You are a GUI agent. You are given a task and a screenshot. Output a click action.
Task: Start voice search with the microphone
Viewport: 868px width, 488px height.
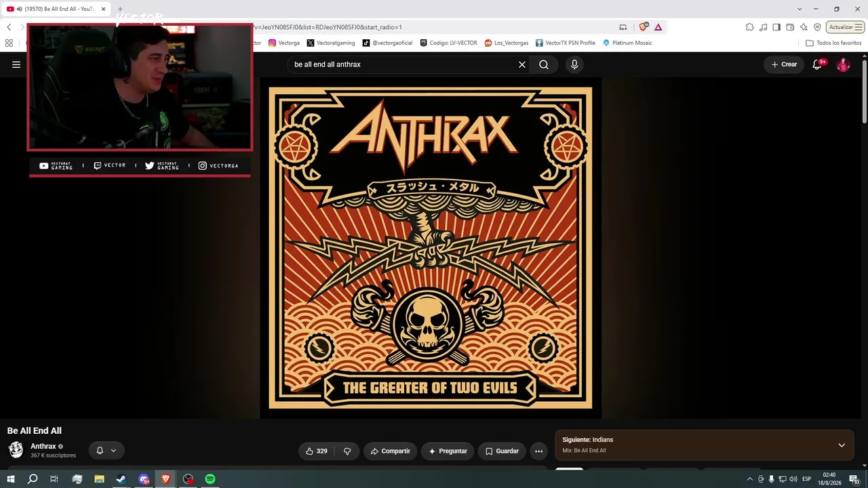click(574, 64)
